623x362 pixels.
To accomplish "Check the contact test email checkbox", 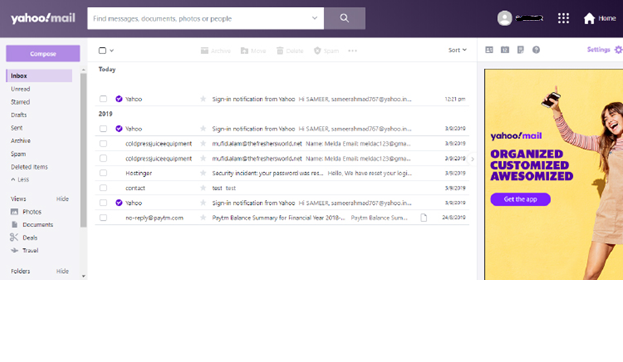I will click(x=103, y=188).
